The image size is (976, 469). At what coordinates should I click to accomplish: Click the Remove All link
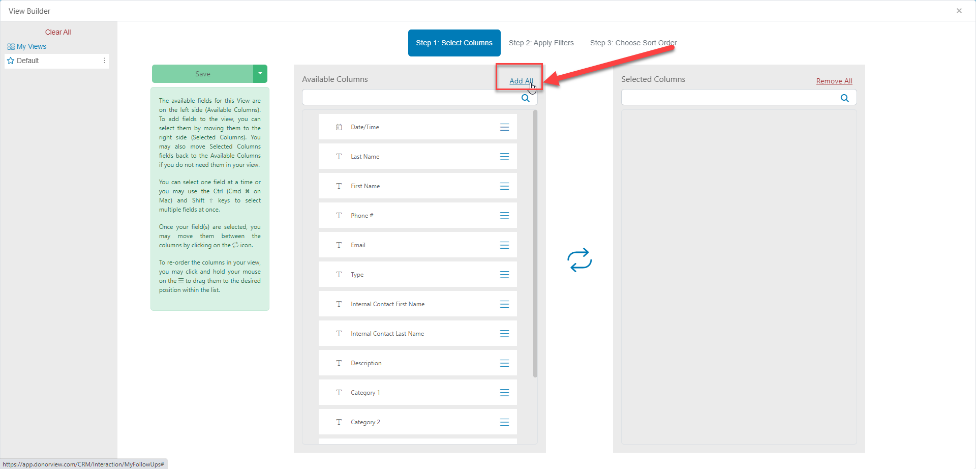(x=834, y=81)
